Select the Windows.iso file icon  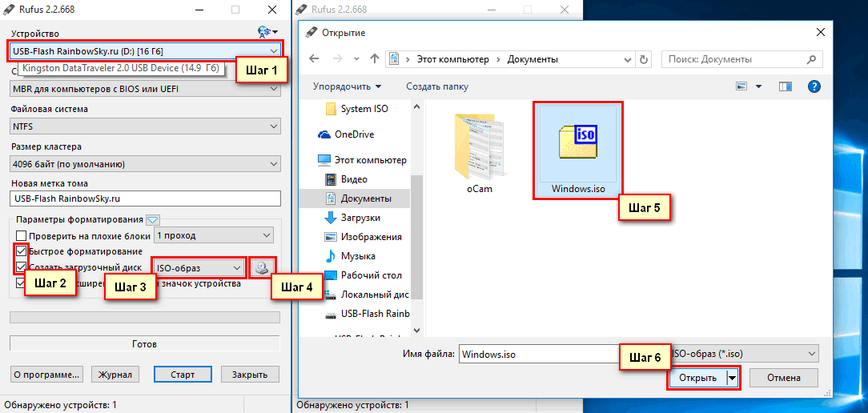tap(578, 150)
